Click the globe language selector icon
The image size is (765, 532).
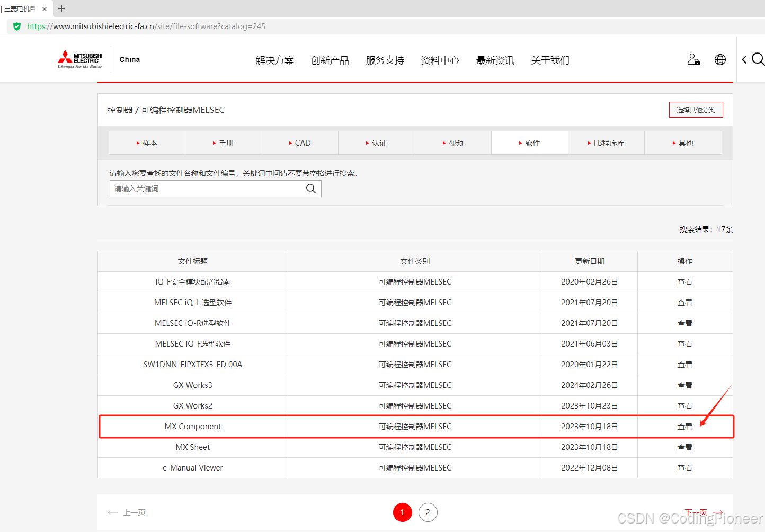pos(720,59)
